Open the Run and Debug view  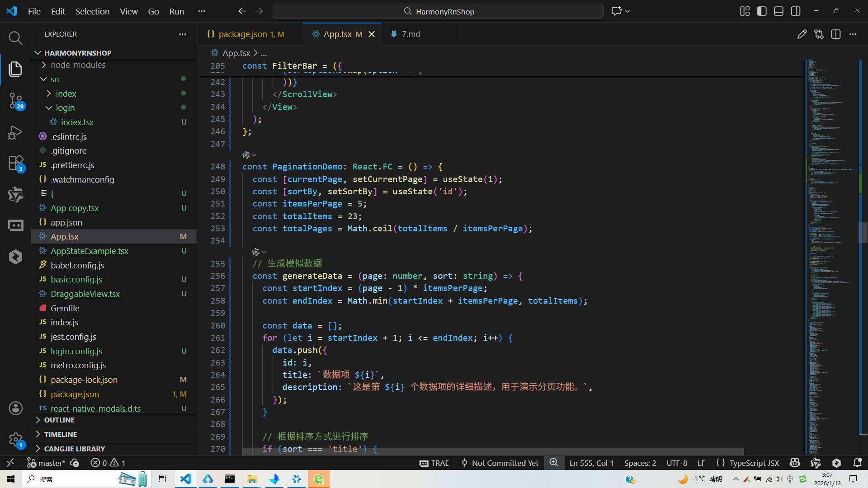click(15, 132)
